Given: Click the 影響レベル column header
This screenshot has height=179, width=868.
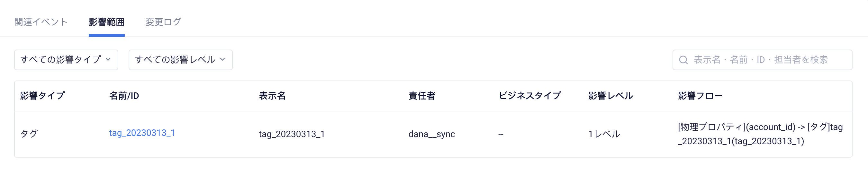Looking at the screenshot, I should tap(610, 96).
